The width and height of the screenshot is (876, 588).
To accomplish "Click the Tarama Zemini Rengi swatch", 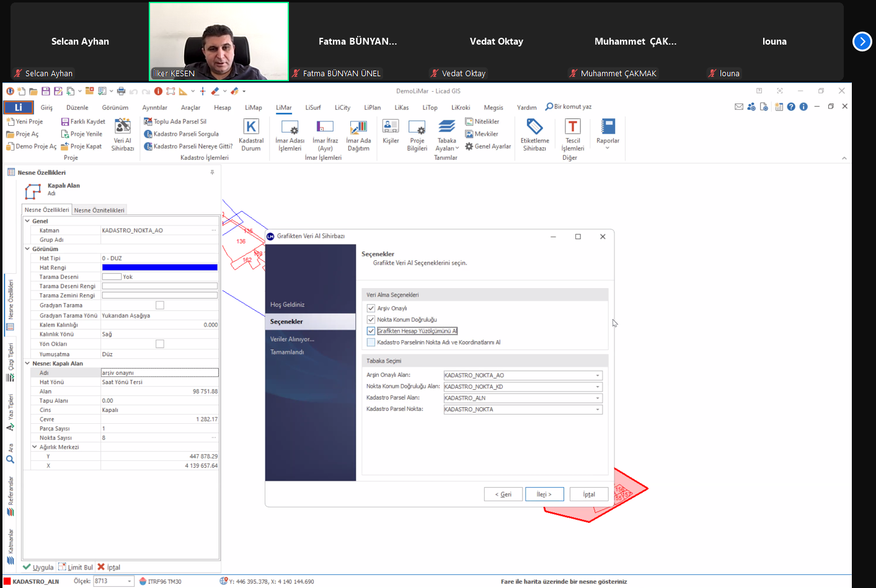I will (x=160, y=296).
